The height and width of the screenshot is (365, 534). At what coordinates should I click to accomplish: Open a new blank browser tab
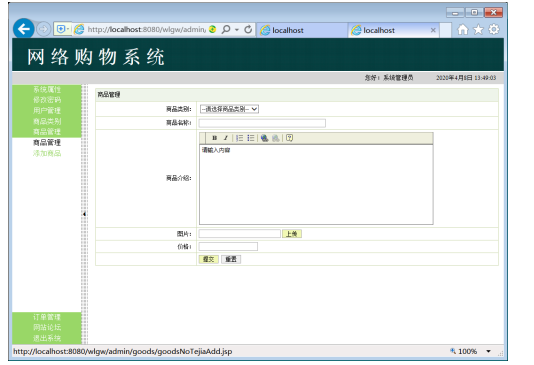(x=445, y=30)
